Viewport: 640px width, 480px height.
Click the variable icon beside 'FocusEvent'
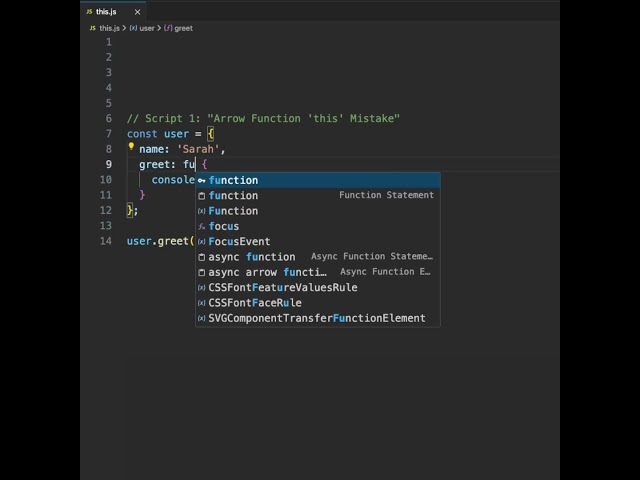202,242
